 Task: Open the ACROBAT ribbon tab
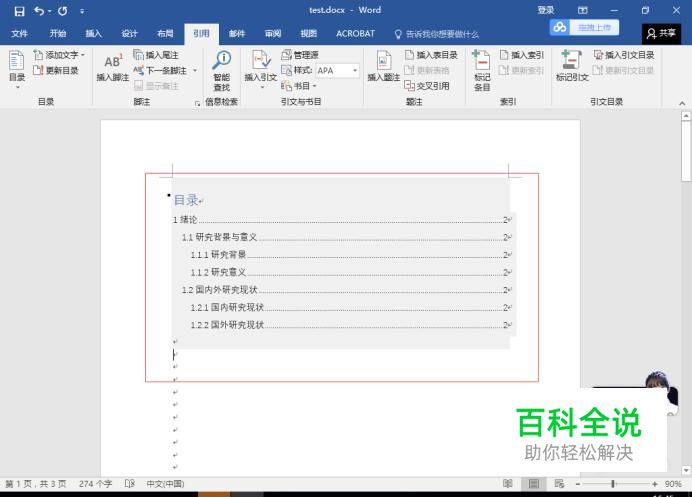tap(355, 34)
